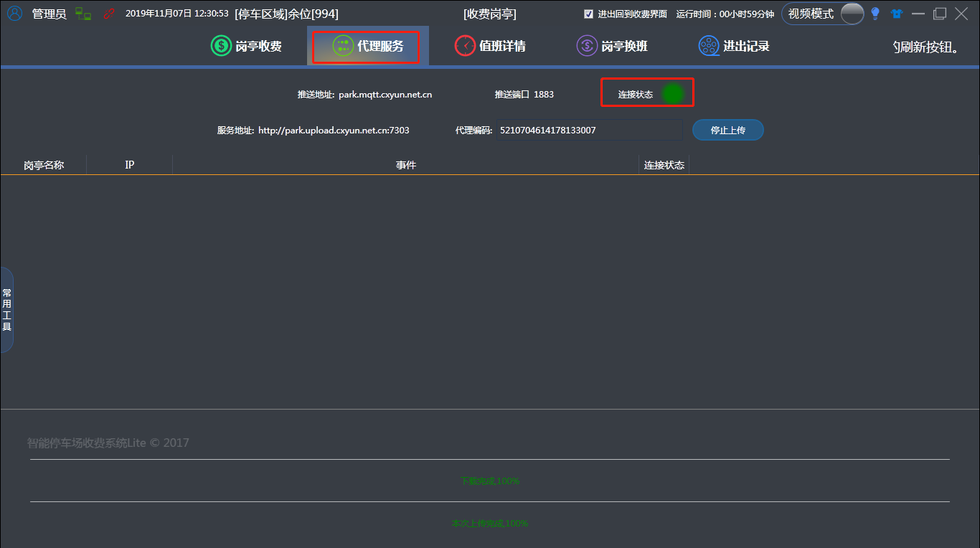Uncheck 进出回到收费界面 checkbox

589,14
